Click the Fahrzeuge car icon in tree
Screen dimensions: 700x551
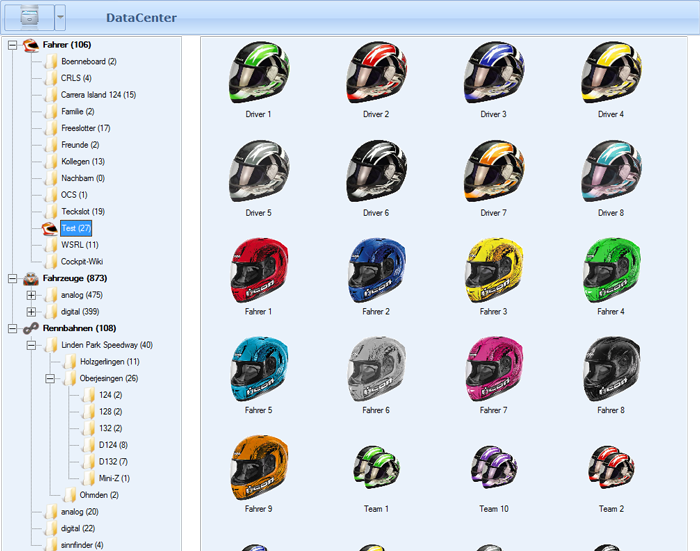pos(31,279)
